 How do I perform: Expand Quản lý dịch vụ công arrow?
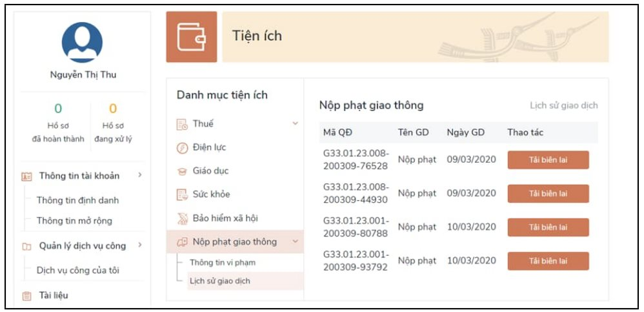pos(140,245)
